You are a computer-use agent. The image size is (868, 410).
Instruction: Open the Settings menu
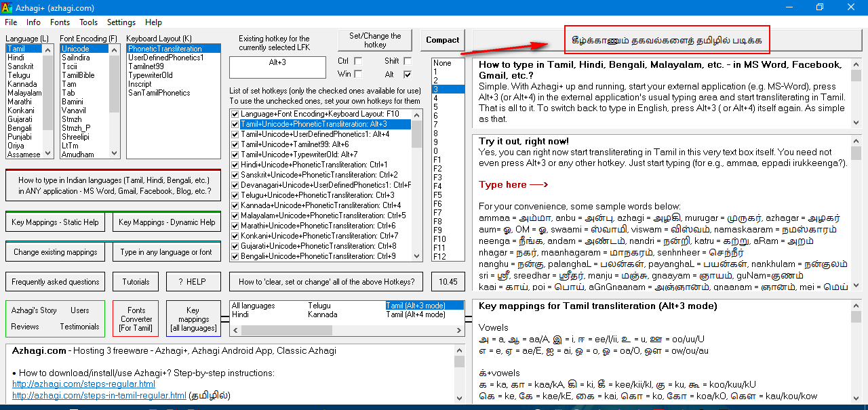pyautogui.click(x=121, y=22)
